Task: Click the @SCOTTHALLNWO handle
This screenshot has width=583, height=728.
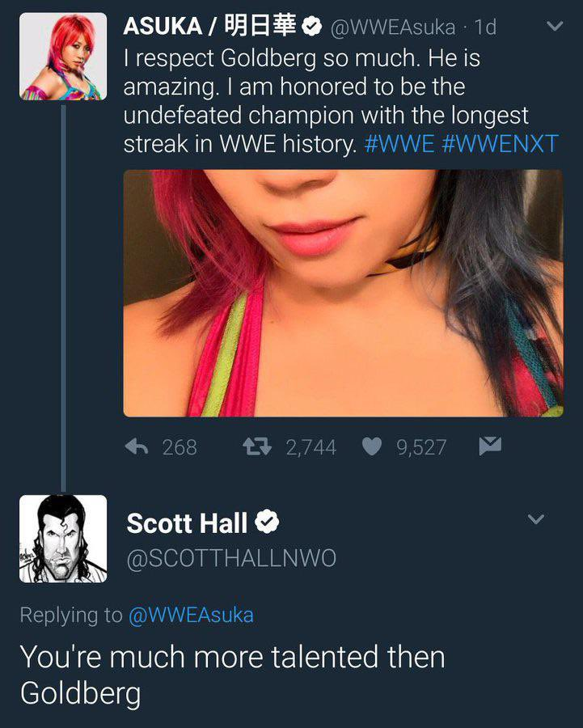Action: (x=231, y=557)
